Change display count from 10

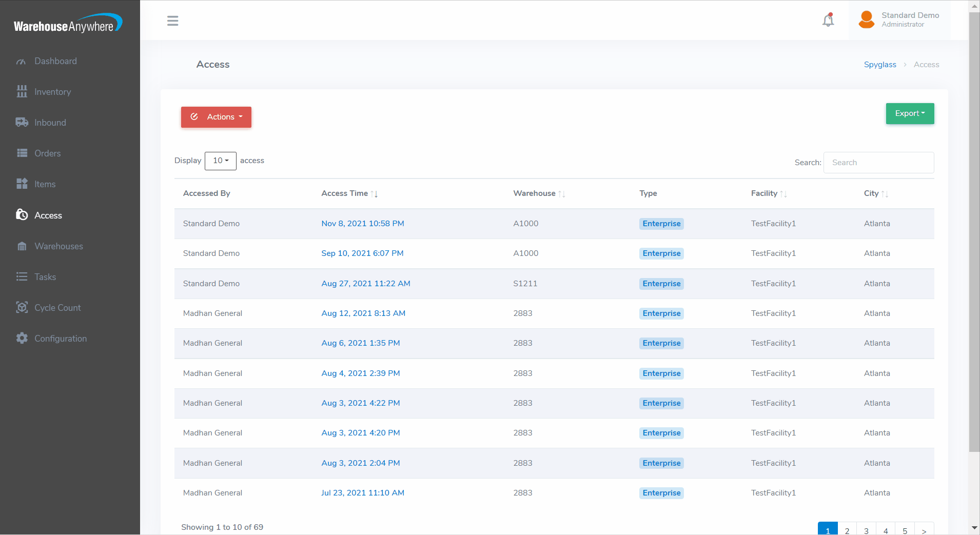pos(220,161)
